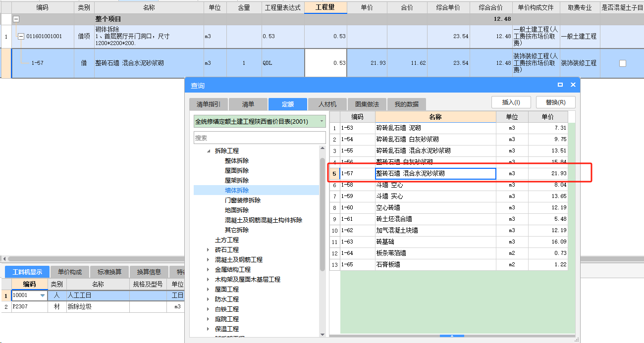Select row 1-58 斗墙 空心
Viewport: 644px width, 343px height.
(449, 185)
